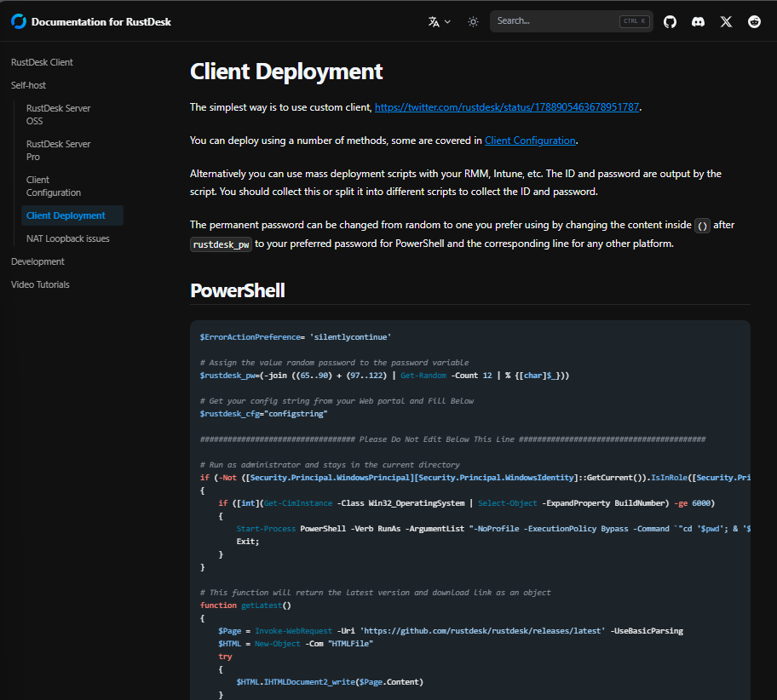
Task: Open the twitter.com/rustdesk status link
Action: click(x=506, y=107)
